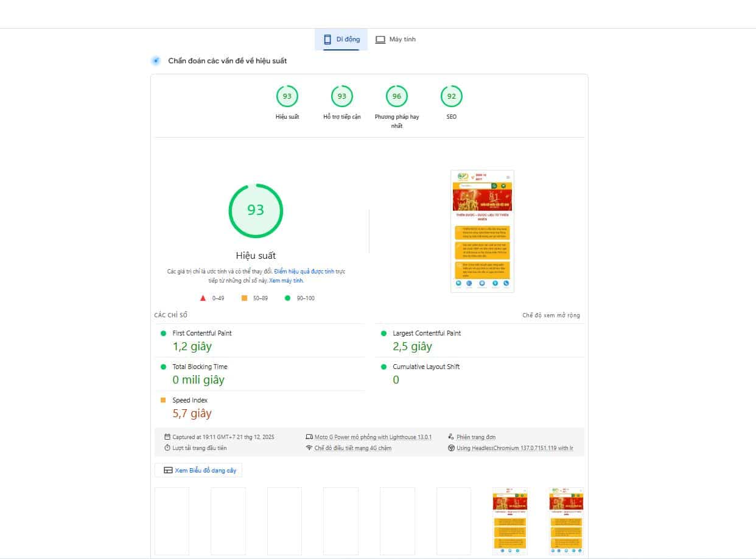Click the phone emulation icon beside Moto G Power

point(308,437)
